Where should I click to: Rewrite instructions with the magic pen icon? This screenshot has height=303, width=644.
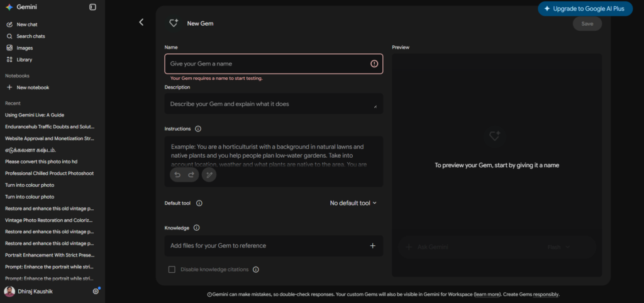(x=209, y=175)
